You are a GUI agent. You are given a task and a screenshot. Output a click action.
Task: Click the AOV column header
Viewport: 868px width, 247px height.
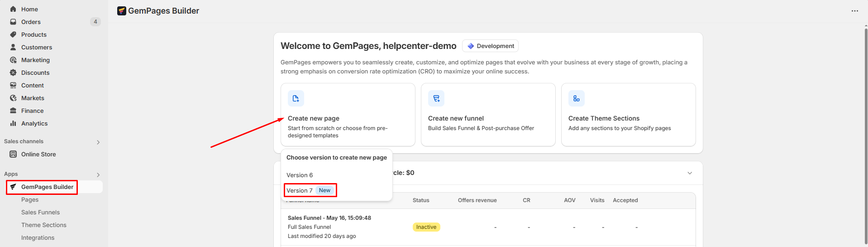tap(570, 200)
